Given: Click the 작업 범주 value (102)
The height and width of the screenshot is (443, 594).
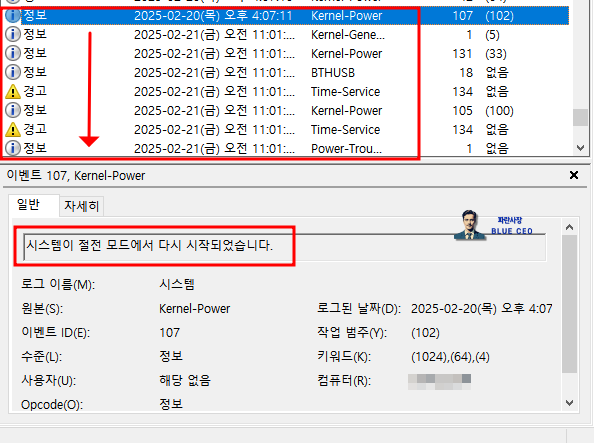Looking at the screenshot, I should [425, 333].
